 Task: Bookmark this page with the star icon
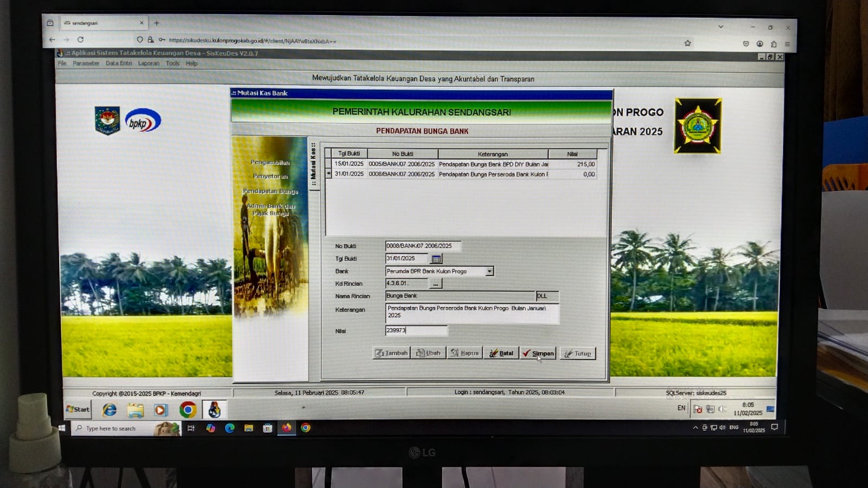(x=687, y=43)
